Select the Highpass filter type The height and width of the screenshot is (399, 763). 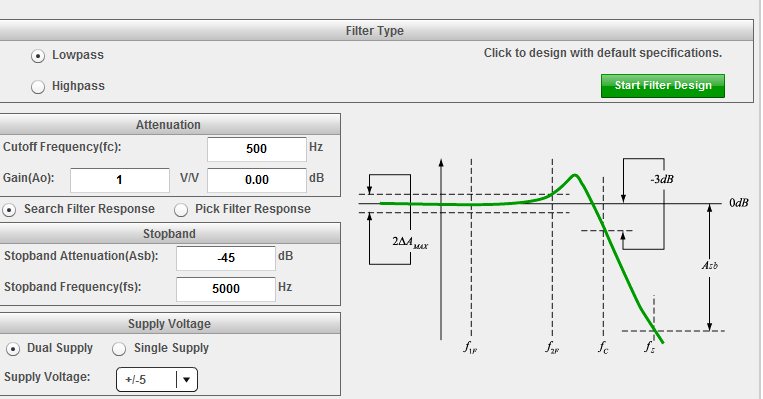pyautogui.click(x=38, y=87)
